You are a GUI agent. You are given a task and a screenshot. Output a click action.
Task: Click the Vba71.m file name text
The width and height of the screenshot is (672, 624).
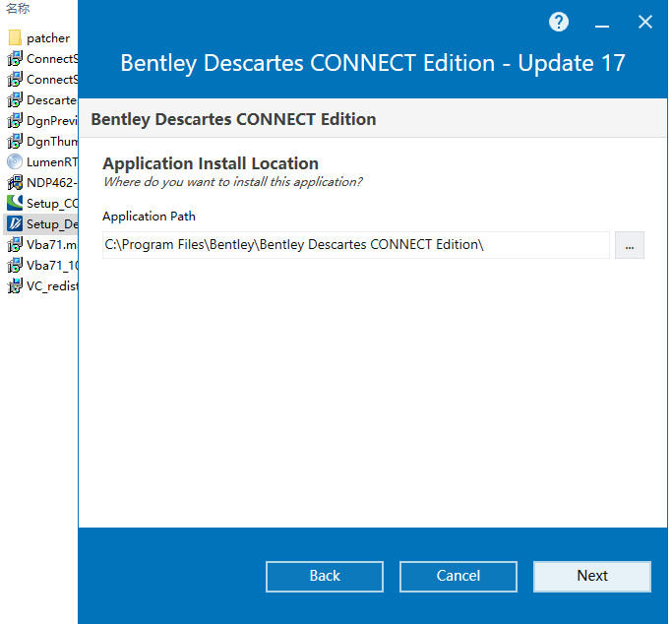click(52, 245)
